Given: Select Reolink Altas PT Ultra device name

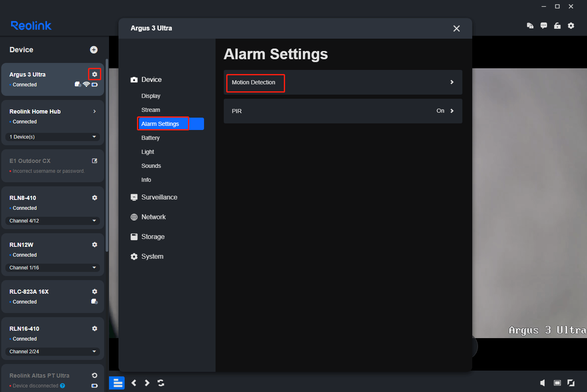Looking at the screenshot, I should [39, 376].
